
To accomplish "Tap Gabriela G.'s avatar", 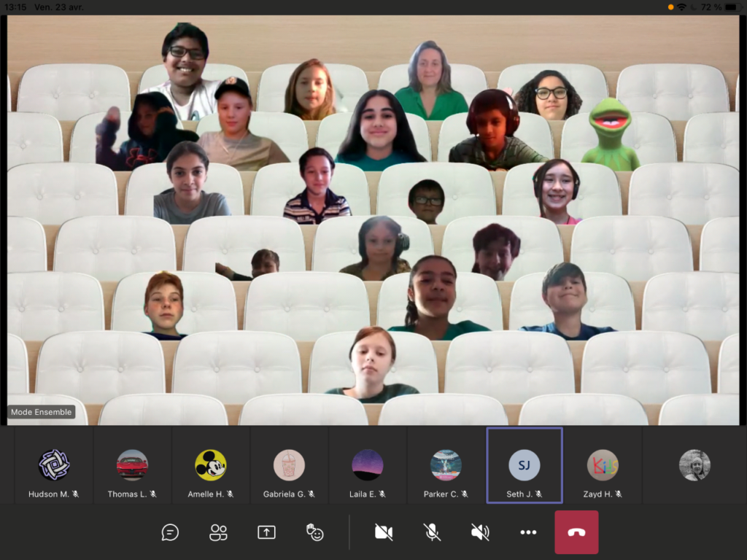I will 289,464.
